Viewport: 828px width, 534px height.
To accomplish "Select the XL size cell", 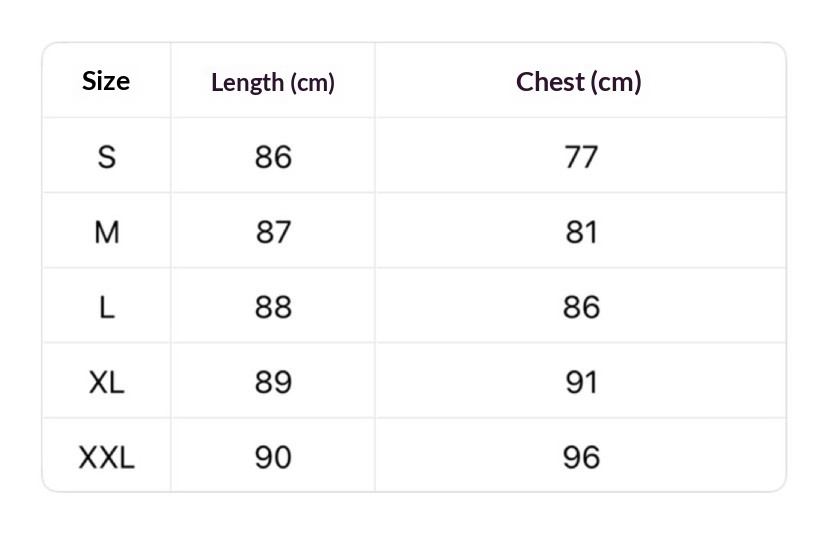I will tap(106, 382).
